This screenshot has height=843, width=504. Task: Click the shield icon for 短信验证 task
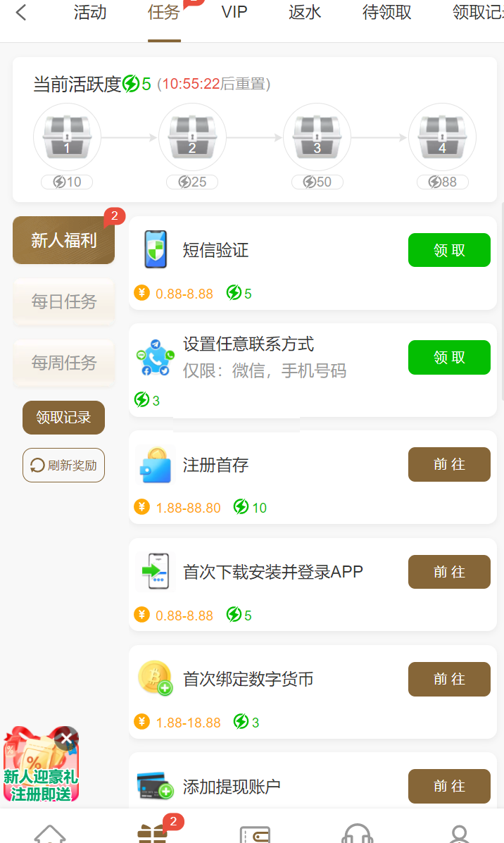(x=155, y=249)
